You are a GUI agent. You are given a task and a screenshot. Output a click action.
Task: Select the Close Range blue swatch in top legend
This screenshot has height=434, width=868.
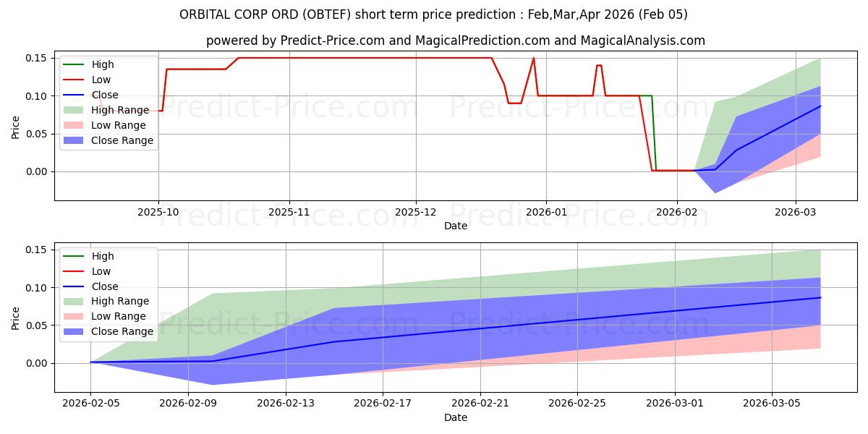(75, 141)
